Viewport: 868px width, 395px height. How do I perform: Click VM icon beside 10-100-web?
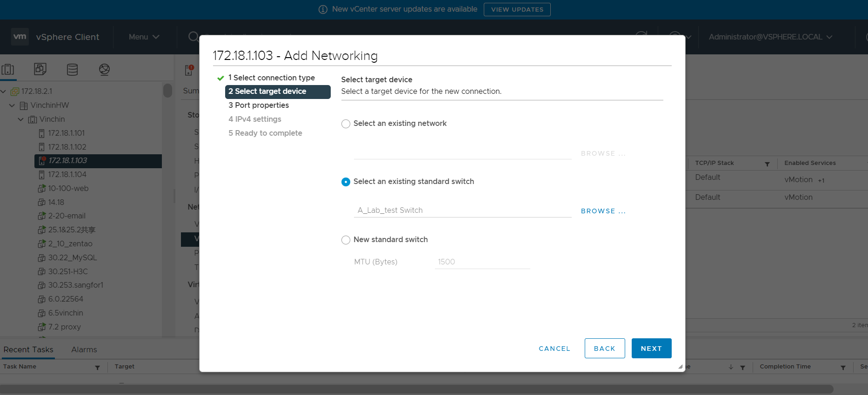pyautogui.click(x=42, y=189)
